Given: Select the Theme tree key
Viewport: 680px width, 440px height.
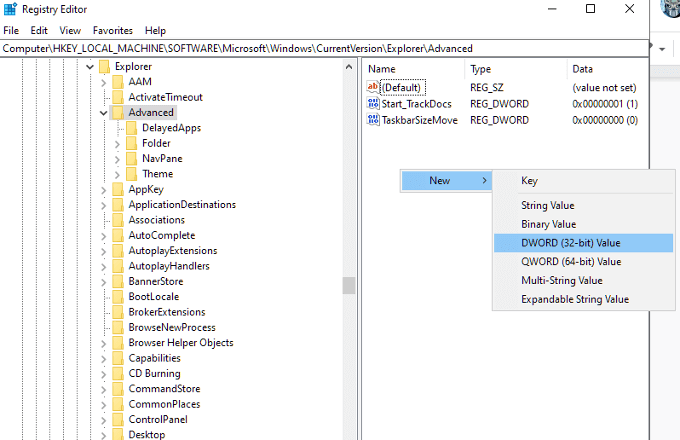Looking at the screenshot, I should [x=157, y=174].
